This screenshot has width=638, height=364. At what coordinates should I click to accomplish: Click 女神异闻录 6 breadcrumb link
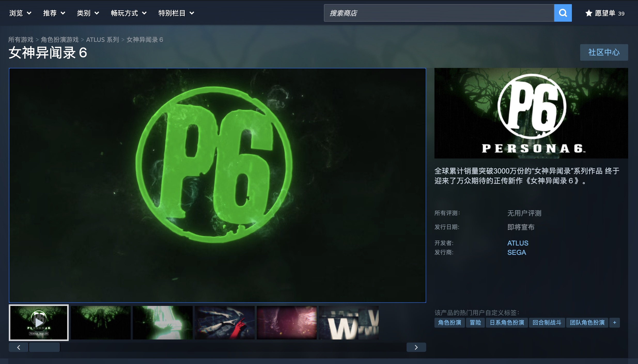145,39
